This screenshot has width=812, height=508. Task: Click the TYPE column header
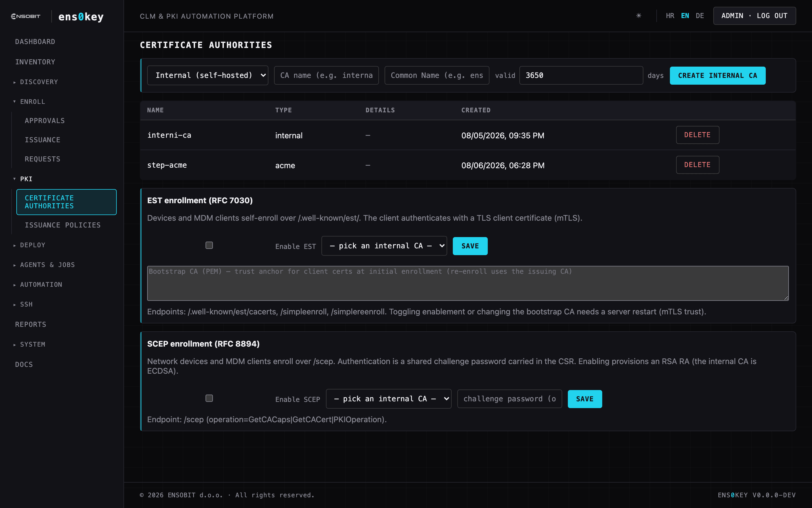(284, 110)
